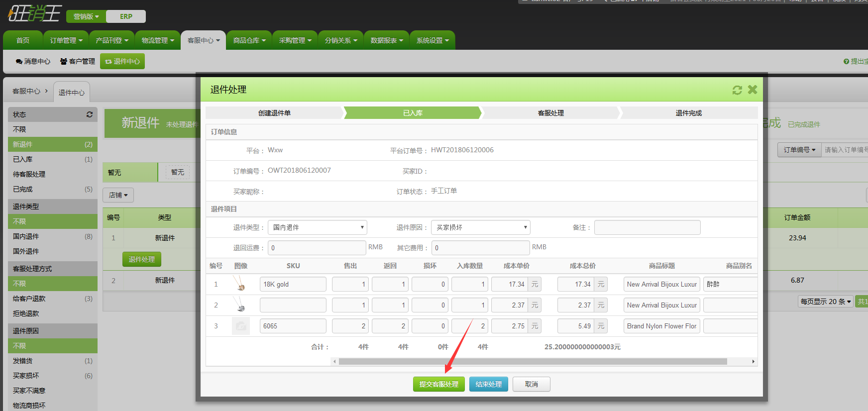Click 结束处理 button

pyautogui.click(x=489, y=384)
